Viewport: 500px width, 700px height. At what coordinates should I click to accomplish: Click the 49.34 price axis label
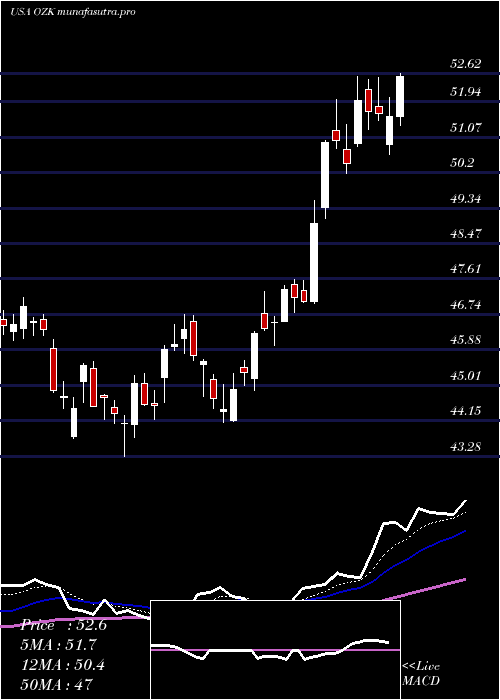click(x=466, y=199)
